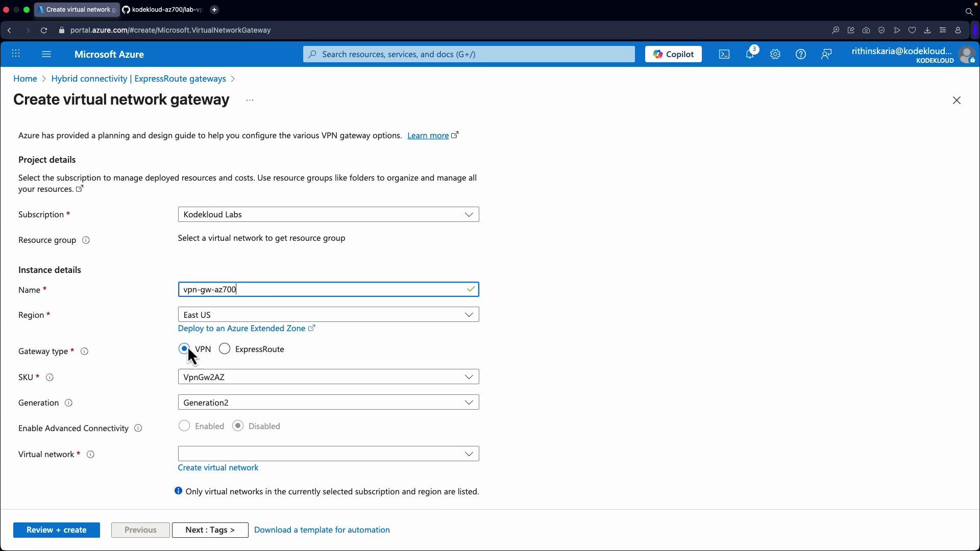
Task: Click the disabled Previous button
Action: [140, 530]
